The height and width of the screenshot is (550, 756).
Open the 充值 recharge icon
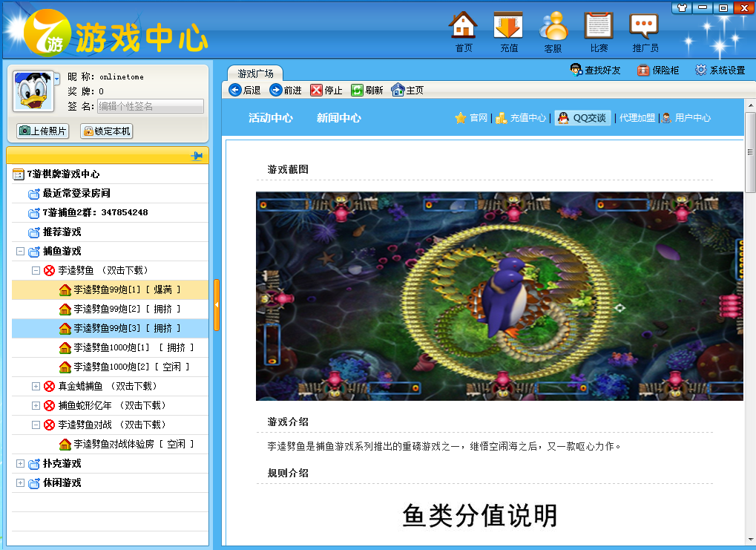508,32
